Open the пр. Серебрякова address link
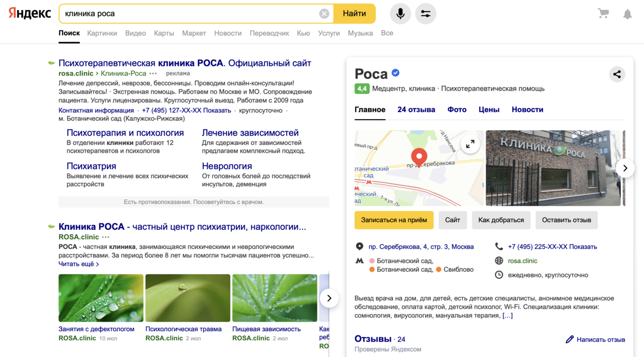The width and height of the screenshot is (644, 357). (421, 247)
